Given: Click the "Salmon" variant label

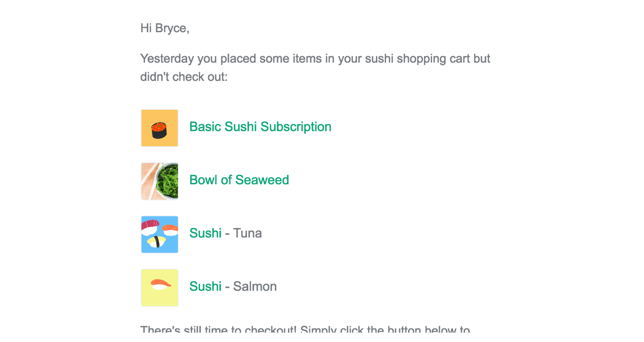Looking at the screenshot, I should click(255, 286).
